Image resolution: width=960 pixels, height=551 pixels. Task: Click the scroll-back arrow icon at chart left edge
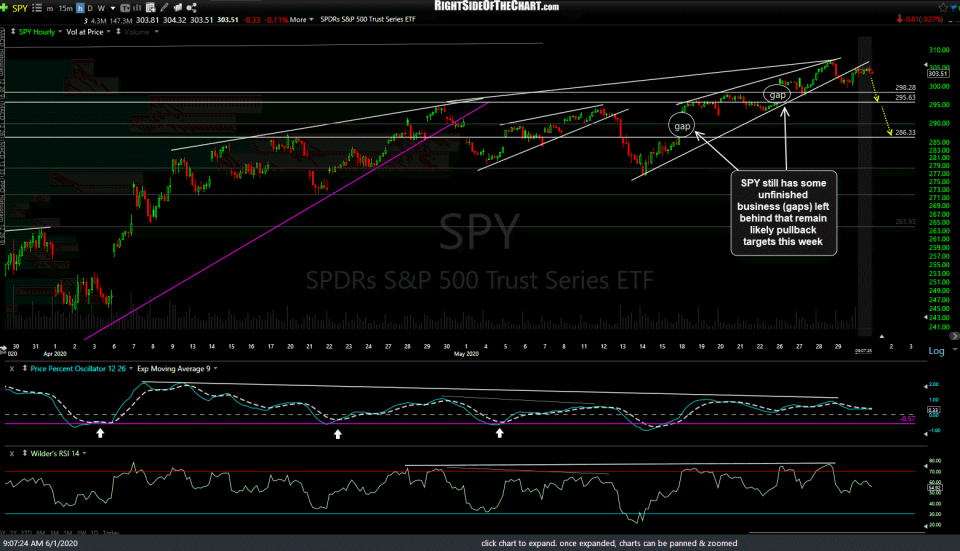3,348
